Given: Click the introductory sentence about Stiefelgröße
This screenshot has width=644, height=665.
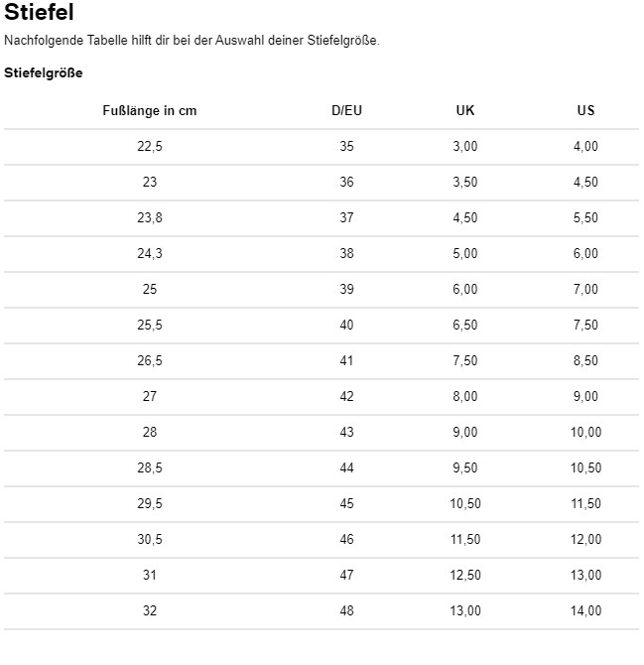Looking at the screenshot, I should [x=192, y=41].
